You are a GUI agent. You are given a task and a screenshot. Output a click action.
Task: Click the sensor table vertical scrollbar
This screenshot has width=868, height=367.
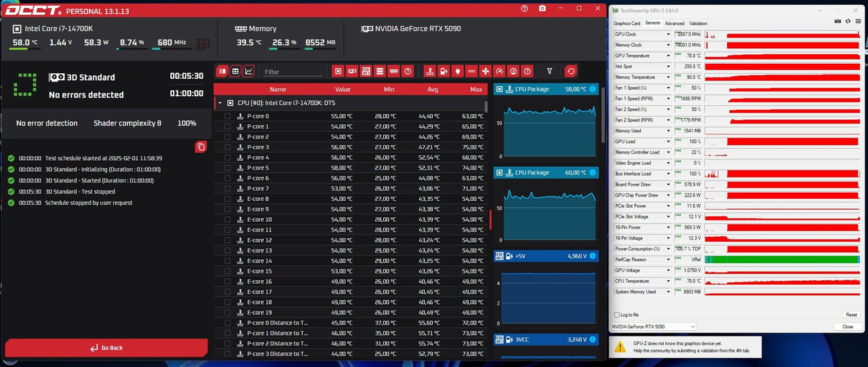[486, 107]
